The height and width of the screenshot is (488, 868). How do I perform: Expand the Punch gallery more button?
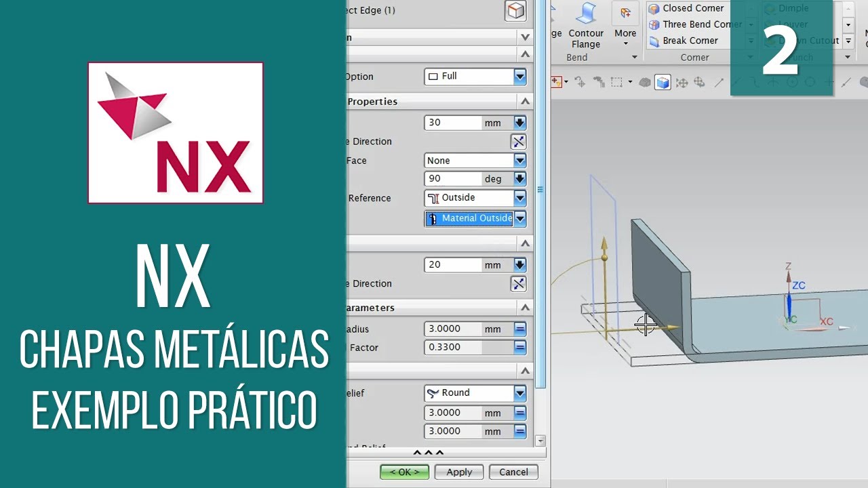(x=848, y=41)
